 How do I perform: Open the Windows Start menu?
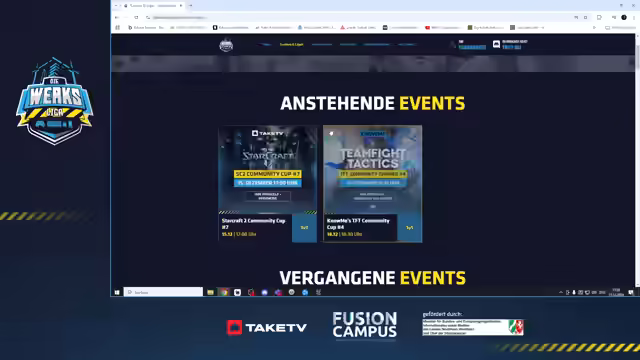[117, 292]
